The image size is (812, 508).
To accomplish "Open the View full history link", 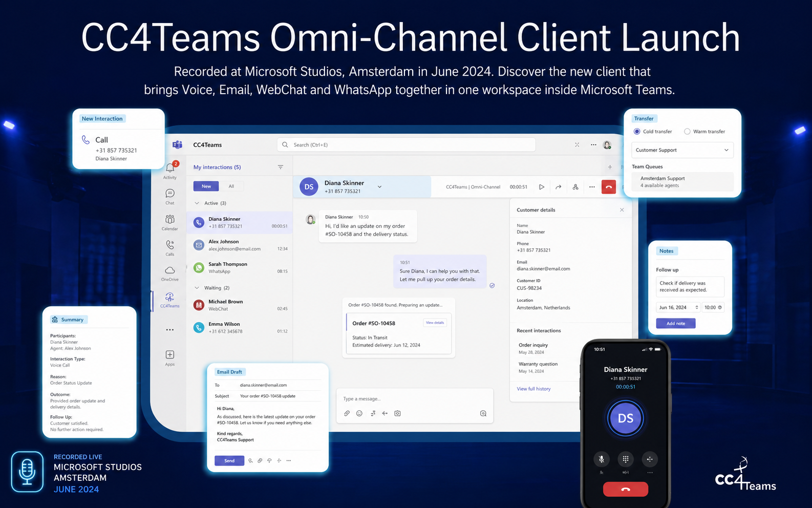I will [533, 389].
